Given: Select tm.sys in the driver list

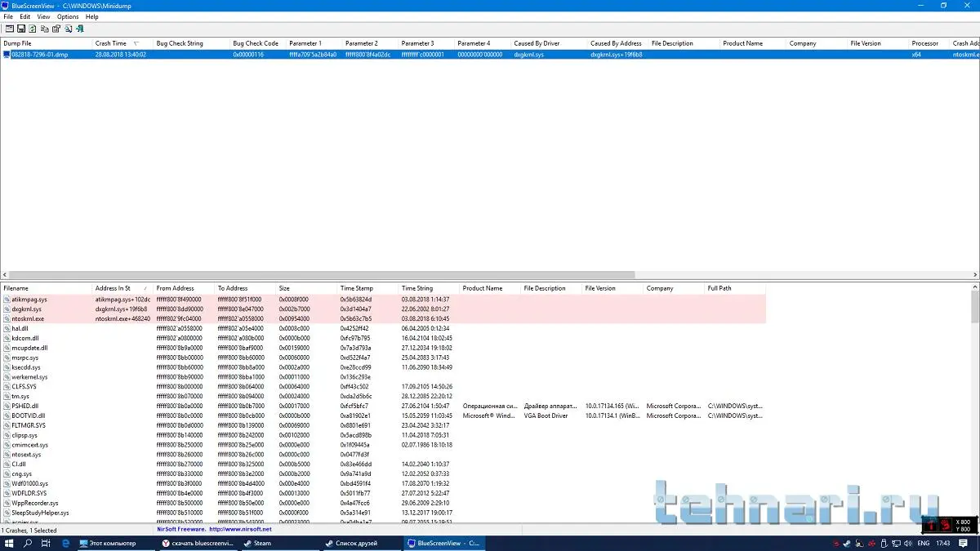Looking at the screenshot, I should [x=20, y=396].
